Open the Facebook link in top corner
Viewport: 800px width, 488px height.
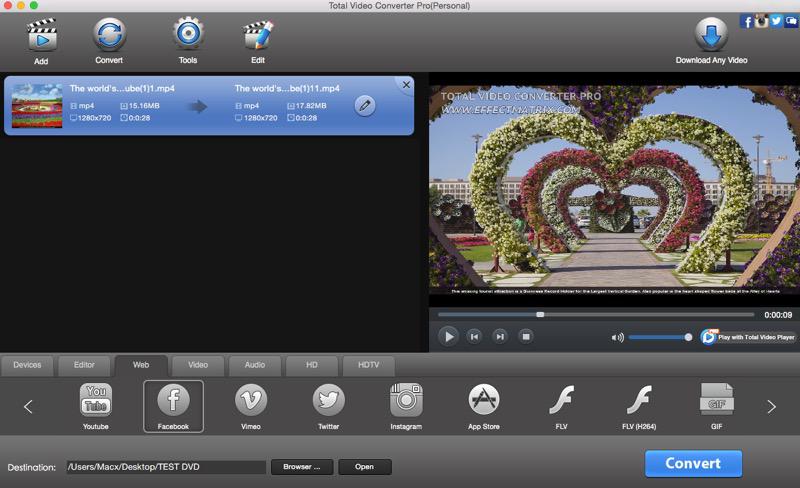tap(746, 21)
